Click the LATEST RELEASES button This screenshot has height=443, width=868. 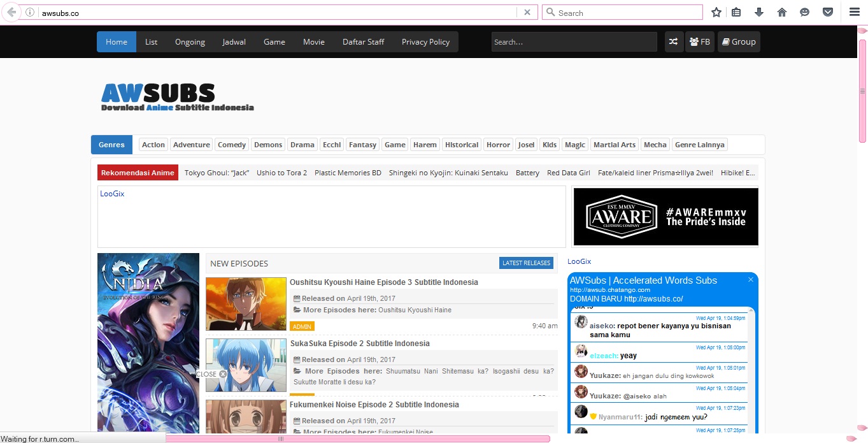point(526,263)
